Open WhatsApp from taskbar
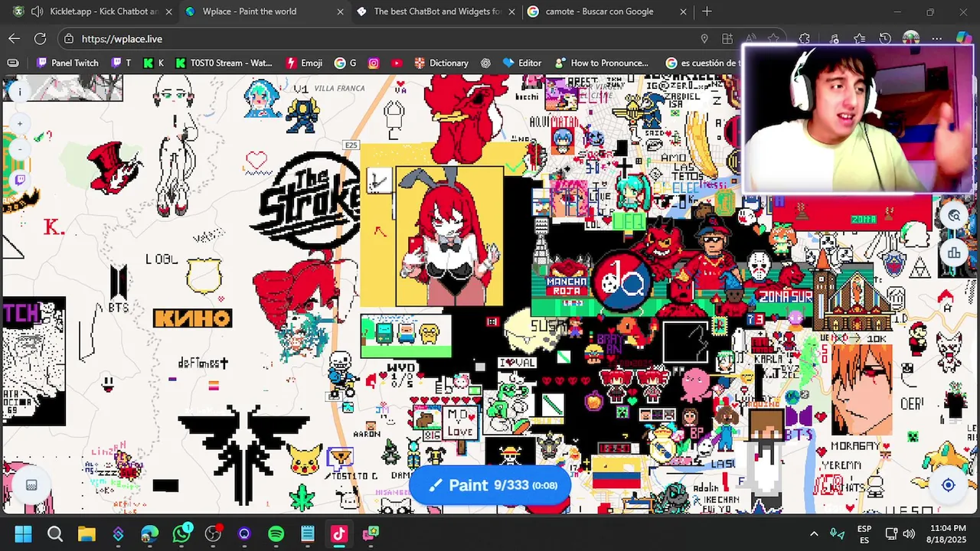This screenshot has width=980, height=551. click(181, 533)
